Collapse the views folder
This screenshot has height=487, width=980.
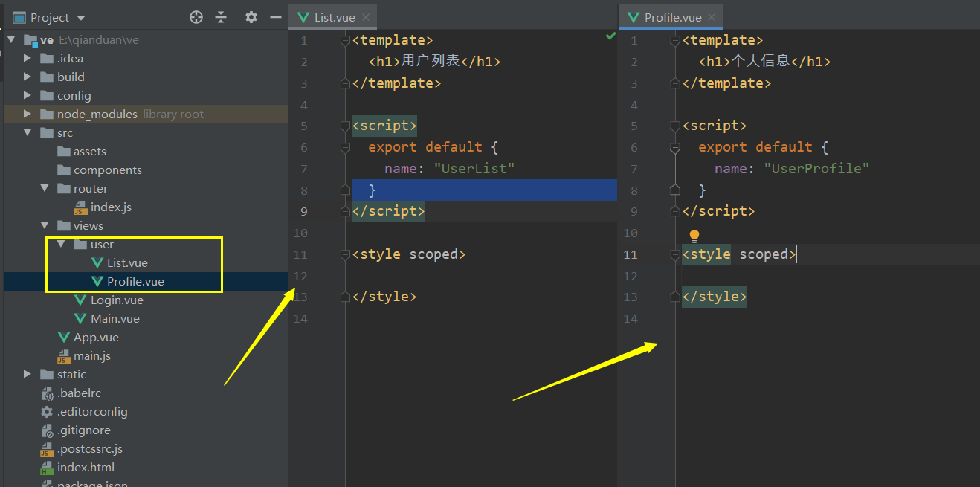click(44, 225)
